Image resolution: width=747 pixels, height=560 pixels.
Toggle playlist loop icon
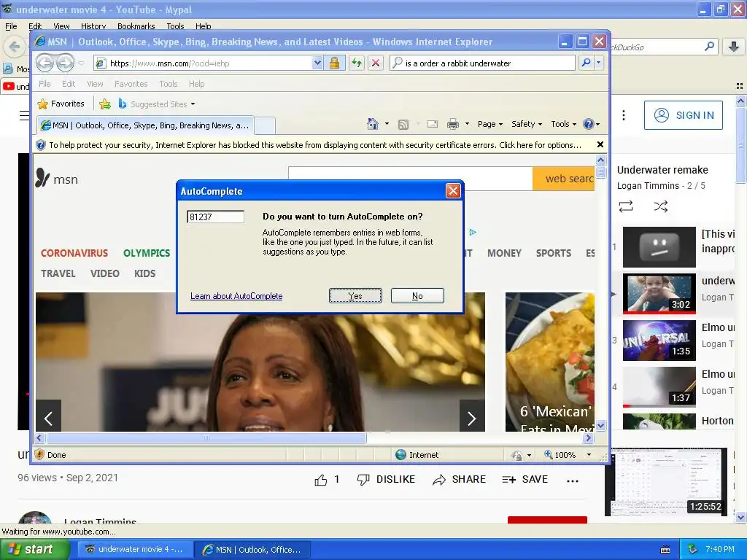[x=625, y=206]
